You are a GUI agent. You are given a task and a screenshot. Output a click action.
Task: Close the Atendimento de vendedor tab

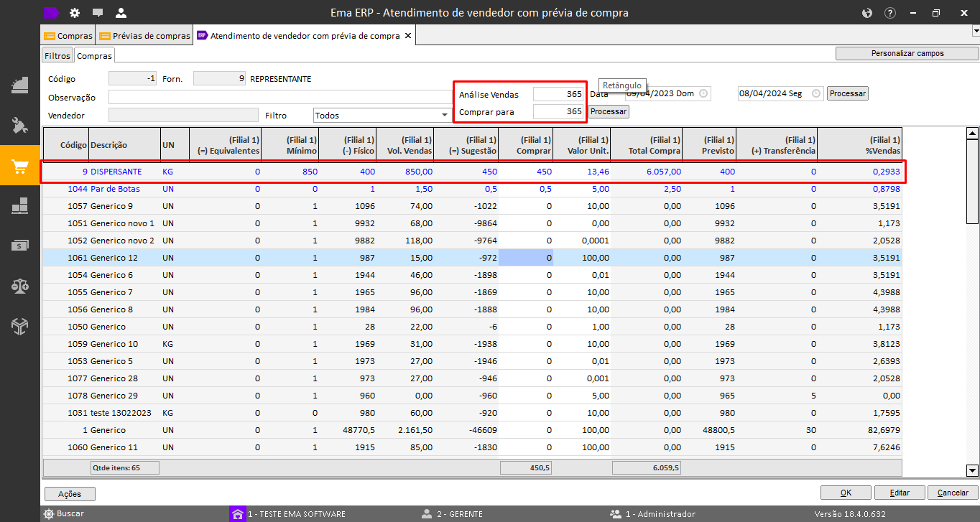(x=408, y=36)
